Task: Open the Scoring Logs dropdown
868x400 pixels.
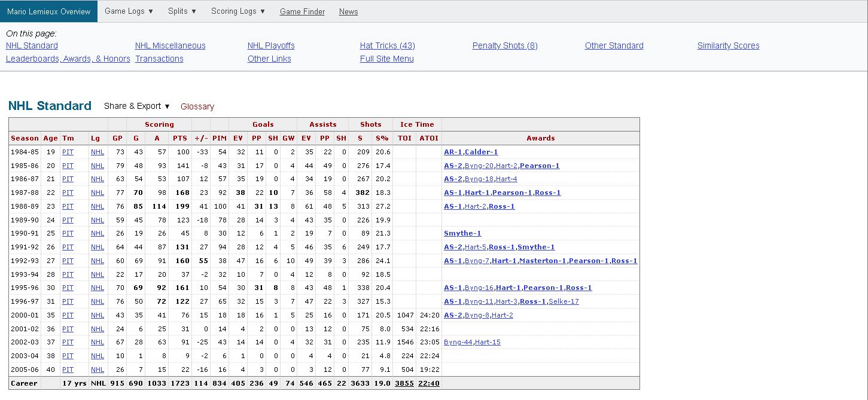Action: click(237, 11)
